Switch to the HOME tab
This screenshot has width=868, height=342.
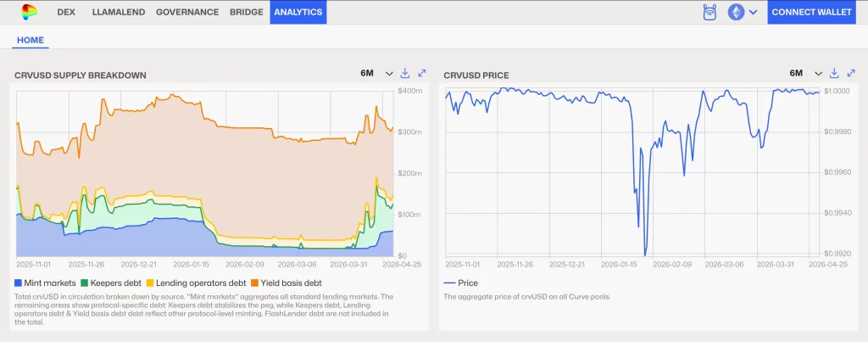[x=31, y=41]
